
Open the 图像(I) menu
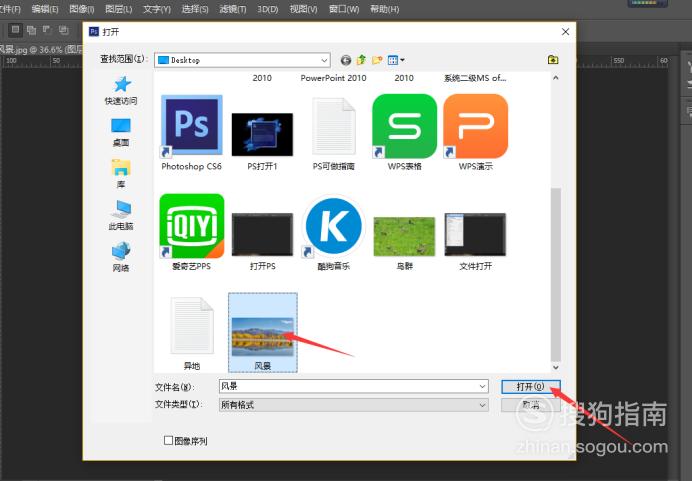[x=82, y=9]
